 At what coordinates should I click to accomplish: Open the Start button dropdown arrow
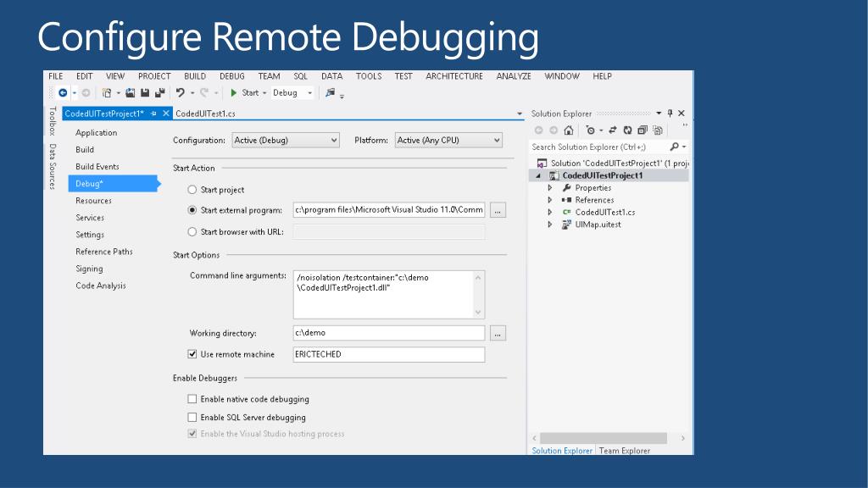point(264,93)
